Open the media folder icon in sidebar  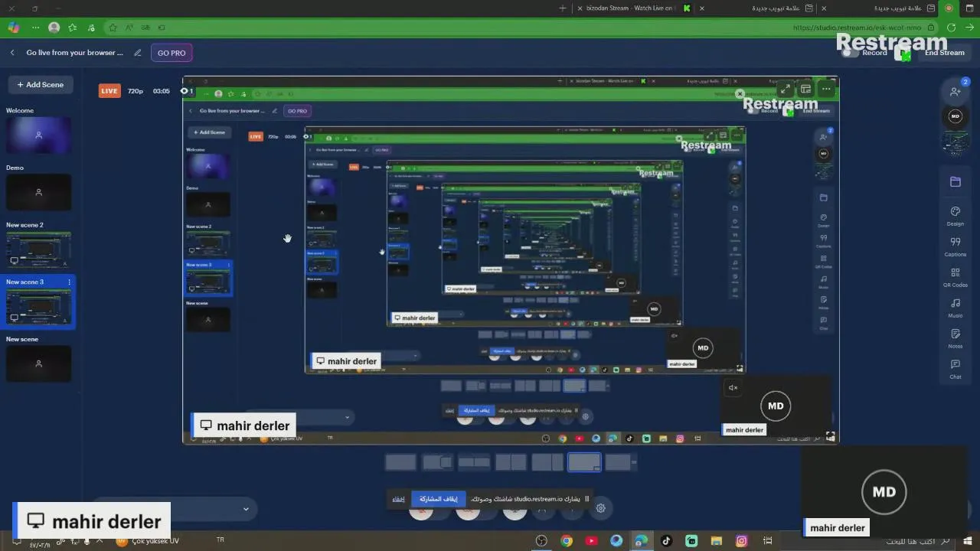(955, 181)
